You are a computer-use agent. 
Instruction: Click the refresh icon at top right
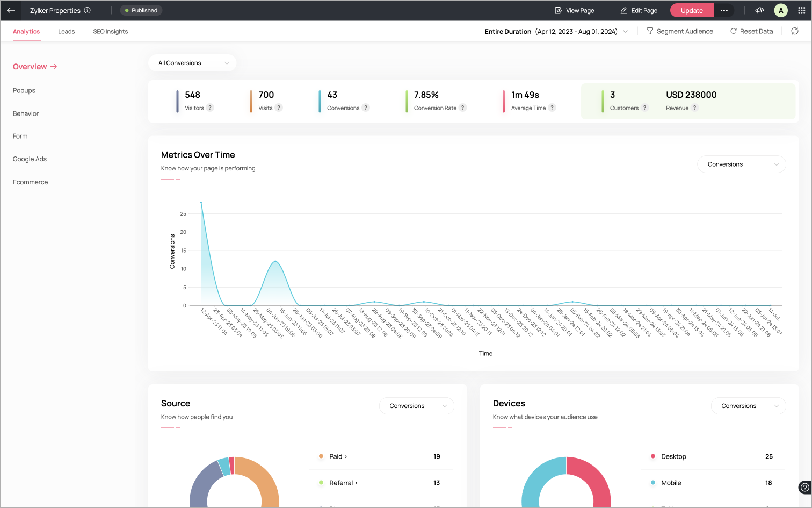click(x=795, y=31)
